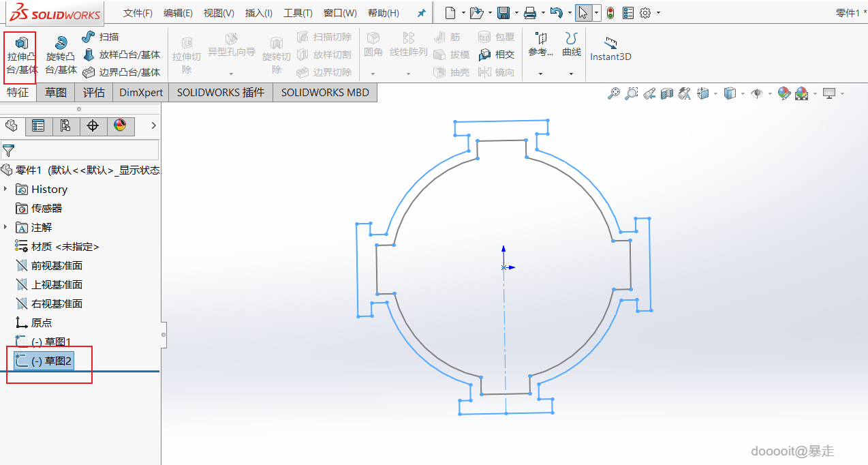Screen dimensions: 868x465
Task: Open the Curves (曲线) dropdown arrow
Action: (x=571, y=74)
